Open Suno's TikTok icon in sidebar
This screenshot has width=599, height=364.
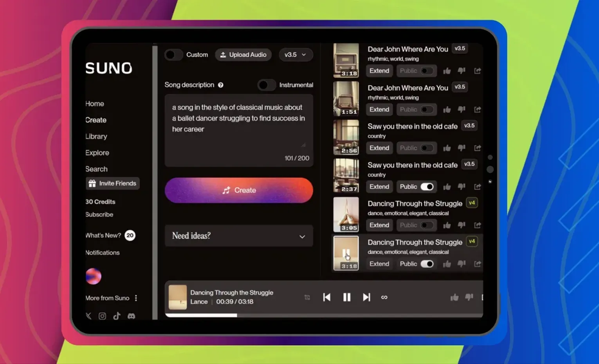click(x=117, y=316)
